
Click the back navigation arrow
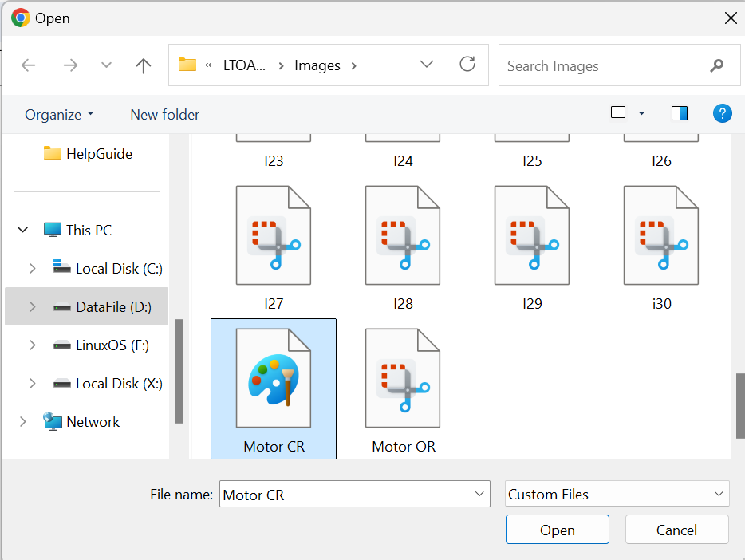tap(28, 65)
